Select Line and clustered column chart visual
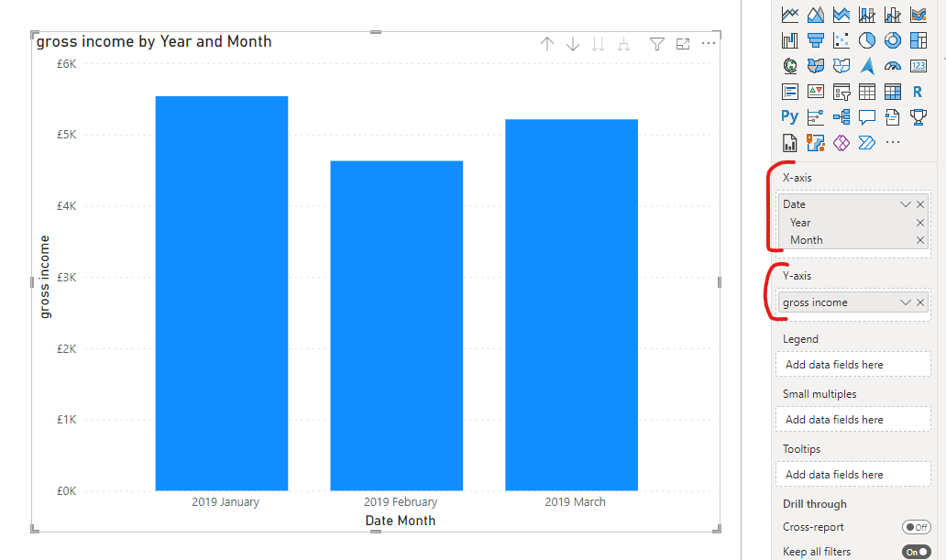Screen dimensions: 946x560 click(x=892, y=15)
